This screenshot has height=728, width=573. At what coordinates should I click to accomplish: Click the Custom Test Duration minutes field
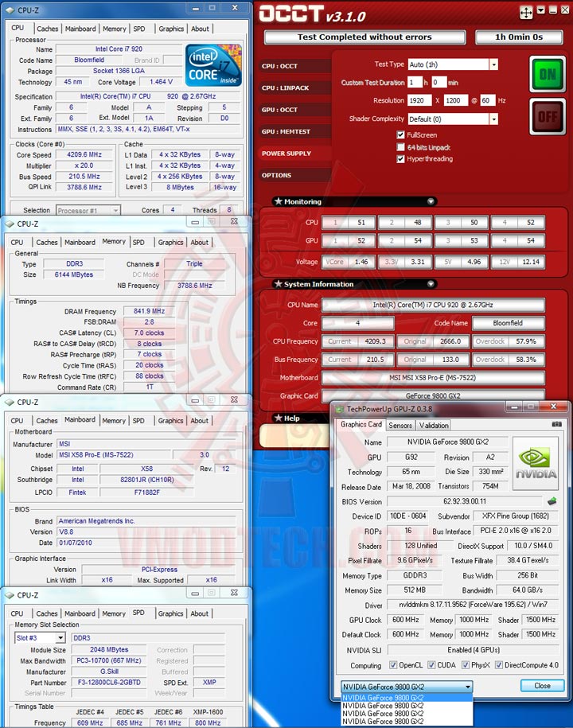[439, 83]
